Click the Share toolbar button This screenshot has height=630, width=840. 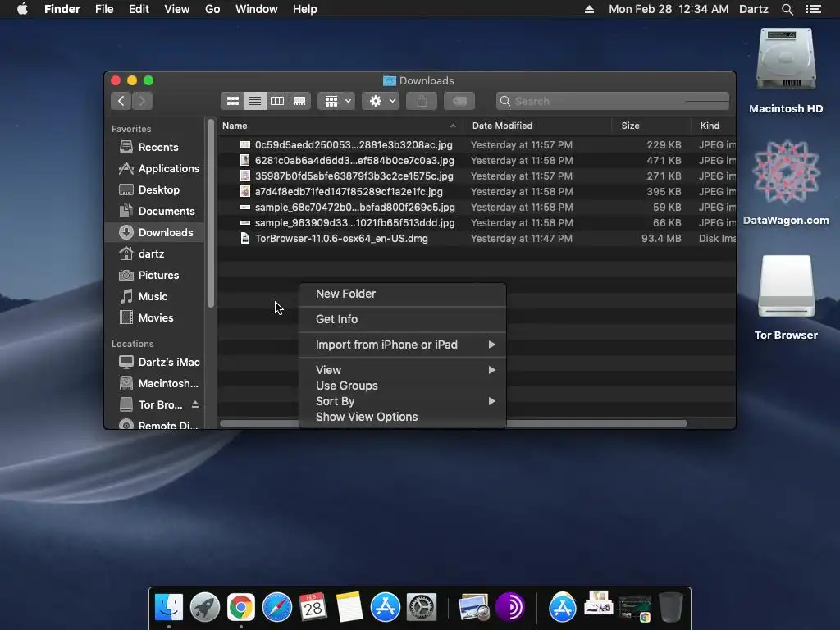tap(422, 101)
